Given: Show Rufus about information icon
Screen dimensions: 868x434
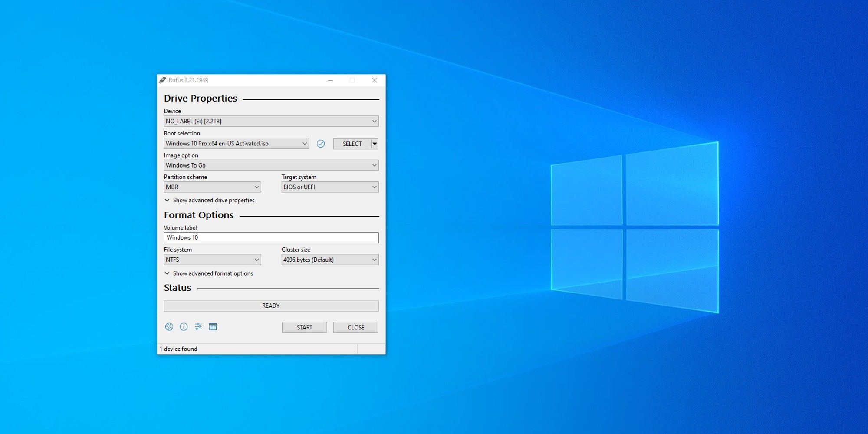Looking at the screenshot, I should (x=184, y=327).
